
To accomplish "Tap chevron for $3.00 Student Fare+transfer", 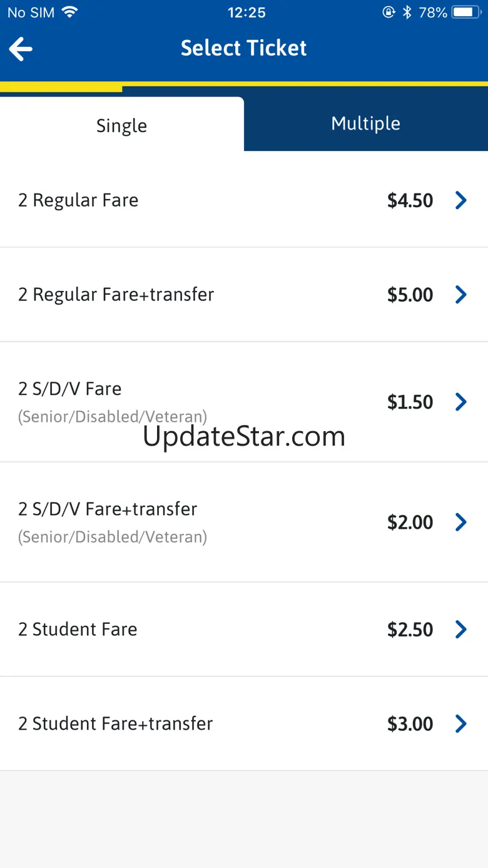I will pos(461,724).
